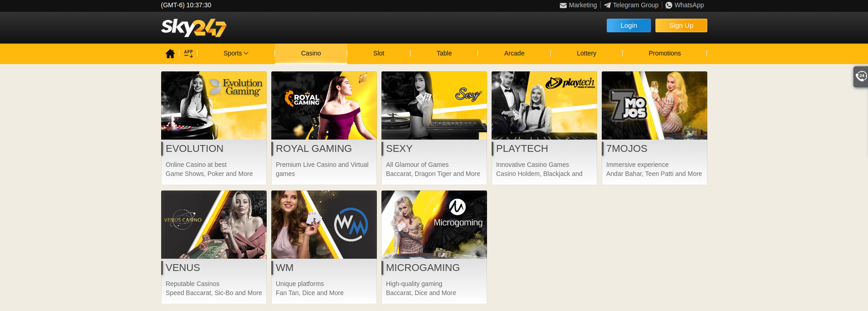The image size is (868, 311).
Task: Click 'Premium Live Casino and Virtual games' text
Action: coord(322,169)
